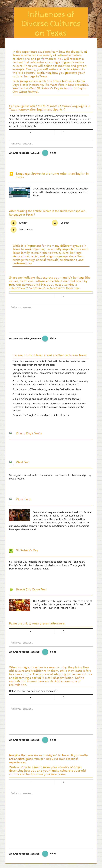The width and height of the screenshot is (102, 868).
Task: Click the icon next to West Fest
Action: click(x=11, y=462)
